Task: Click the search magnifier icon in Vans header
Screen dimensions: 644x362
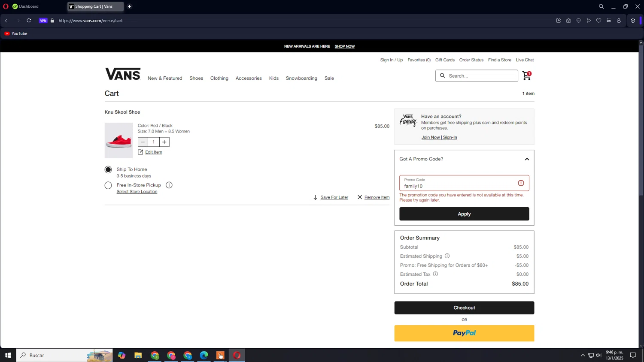Action: coord(442,76)
